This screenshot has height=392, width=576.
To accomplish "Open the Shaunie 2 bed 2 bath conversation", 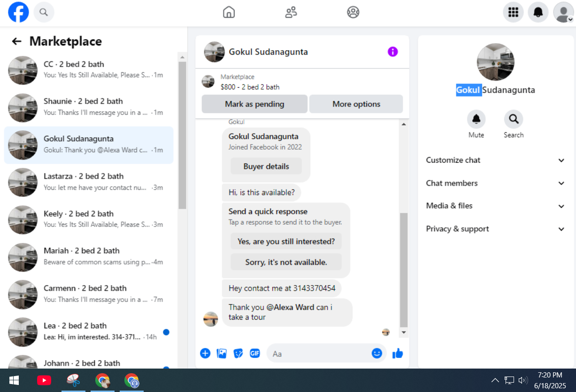I will point(89,107).
